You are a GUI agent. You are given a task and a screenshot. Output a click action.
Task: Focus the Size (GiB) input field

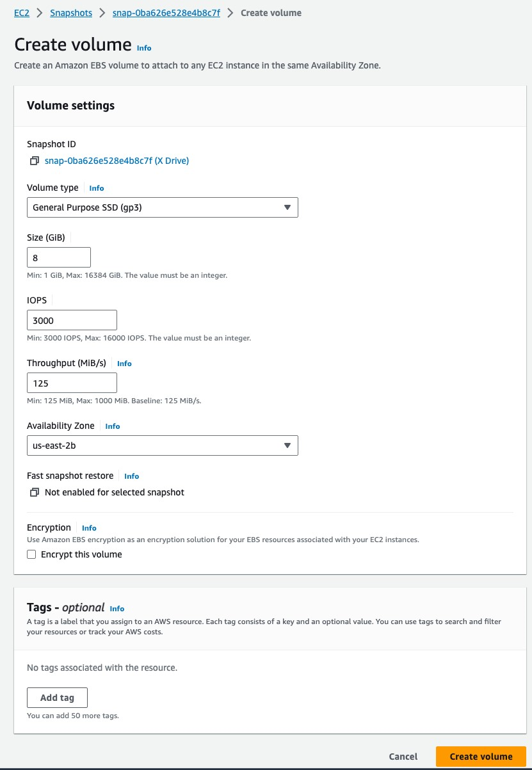click(59, 257)
